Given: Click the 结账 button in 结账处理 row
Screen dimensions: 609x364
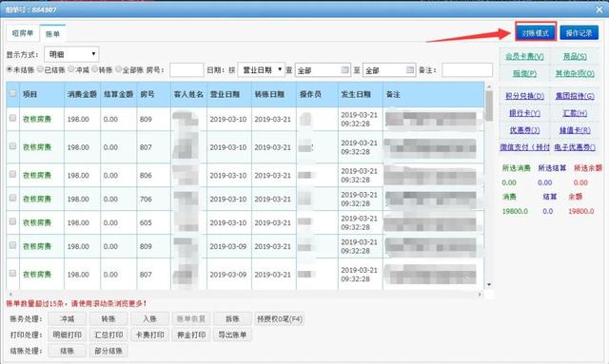Looking at the screenshot, I should pos(68,351).
